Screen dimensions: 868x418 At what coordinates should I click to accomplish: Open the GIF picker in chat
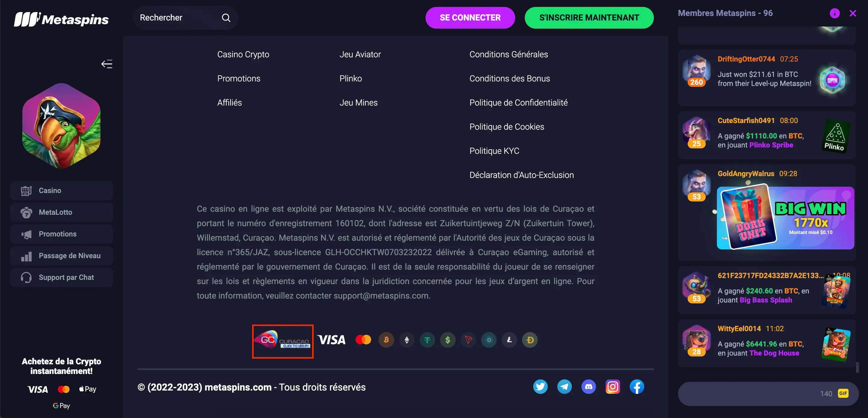coord(843,393)
